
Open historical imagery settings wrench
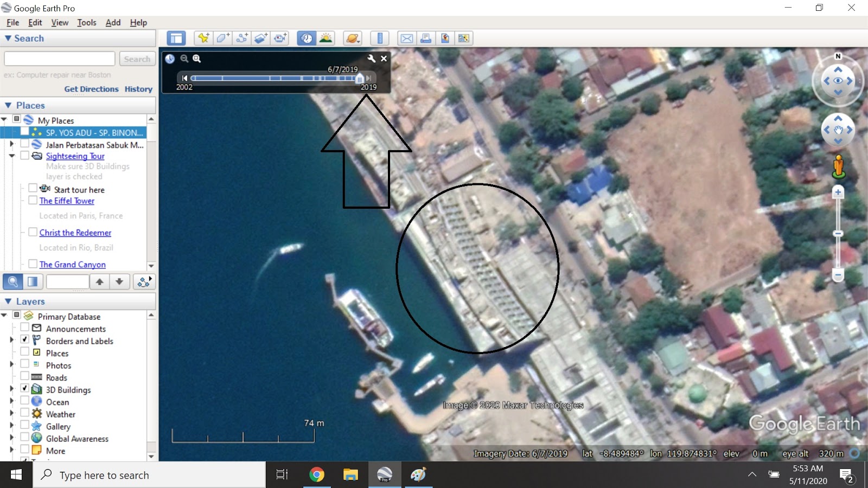pos(372,59)
